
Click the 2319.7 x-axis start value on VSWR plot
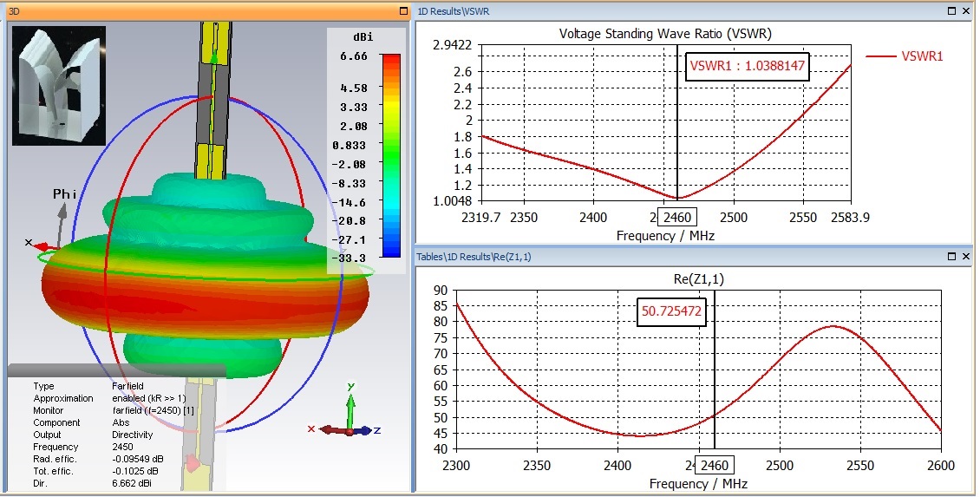[x=480, y=218]
